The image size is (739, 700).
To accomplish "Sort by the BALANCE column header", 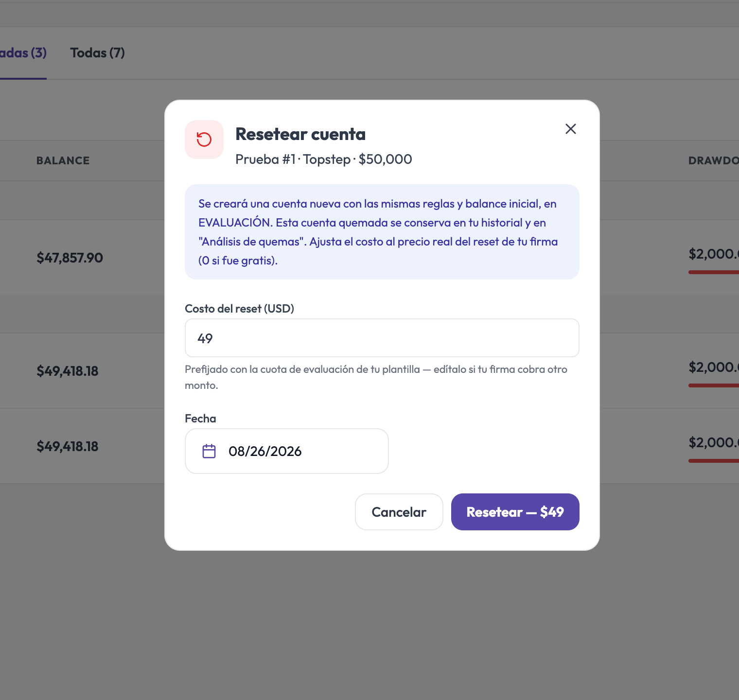I will point(63,160).
